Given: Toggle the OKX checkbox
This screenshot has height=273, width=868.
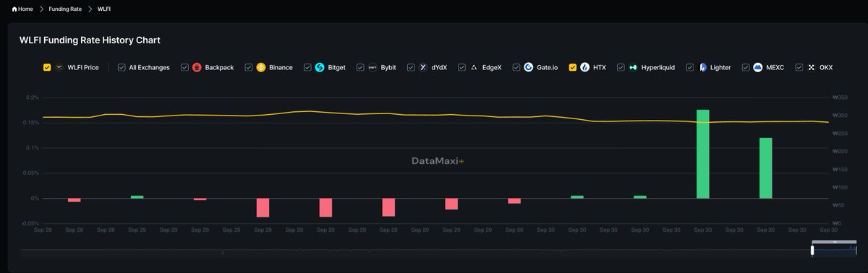Looking at the screenshot, I should point(799,67).
